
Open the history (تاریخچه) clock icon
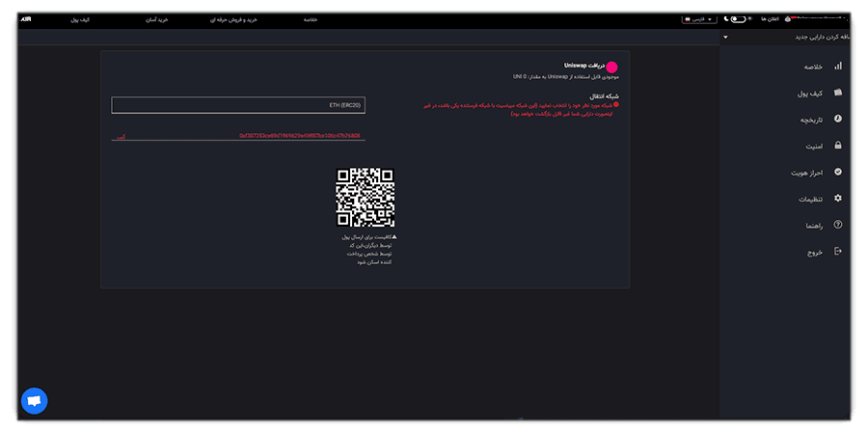point(837,119)
